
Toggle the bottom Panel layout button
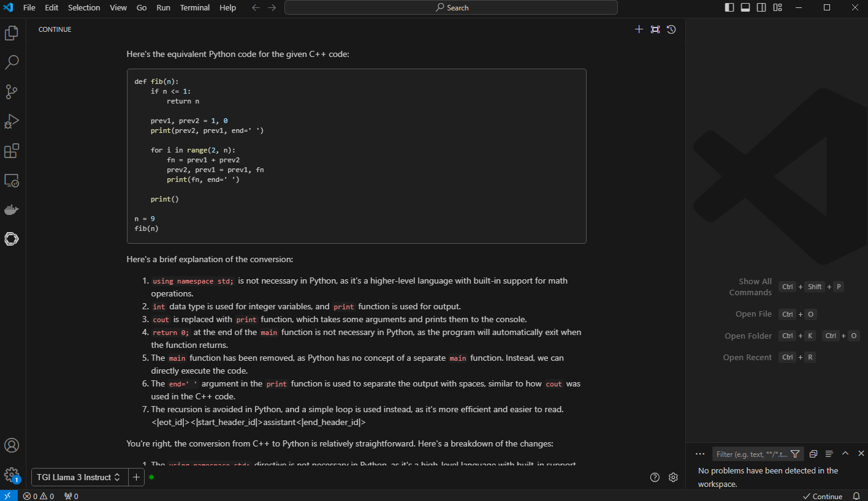coord(745,7)
